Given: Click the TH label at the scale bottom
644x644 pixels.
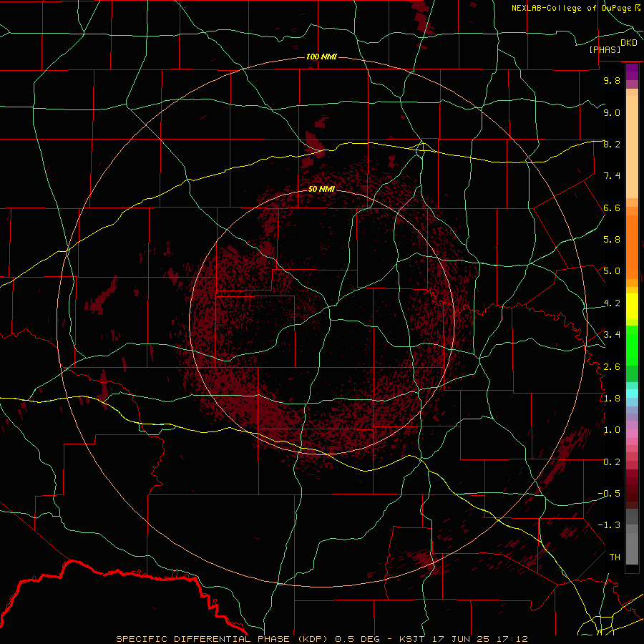Looking at the screenshot, I should [x=615, y=557].
